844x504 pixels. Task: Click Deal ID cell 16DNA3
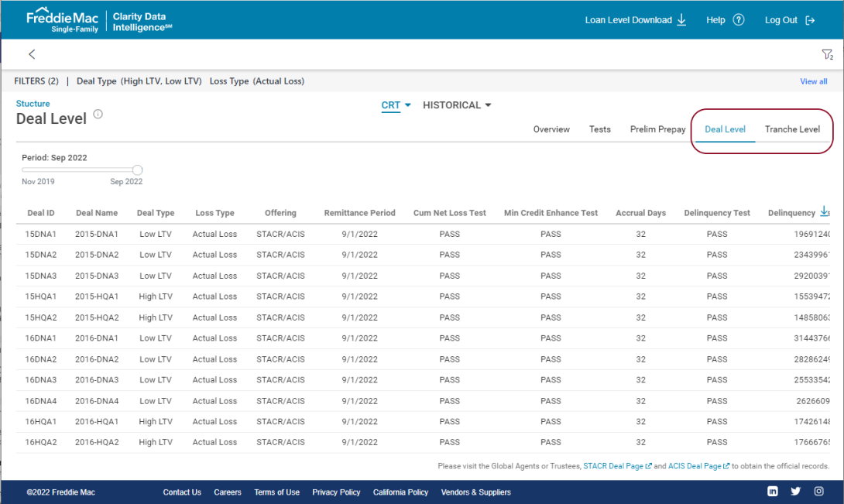pyautogui.click(x=41, y=379)
